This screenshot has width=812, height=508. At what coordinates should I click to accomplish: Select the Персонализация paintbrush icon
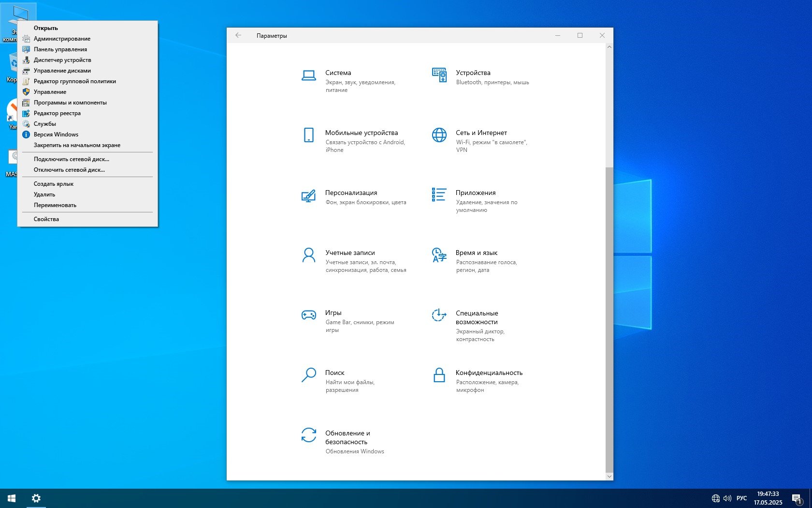coord(308,195)
